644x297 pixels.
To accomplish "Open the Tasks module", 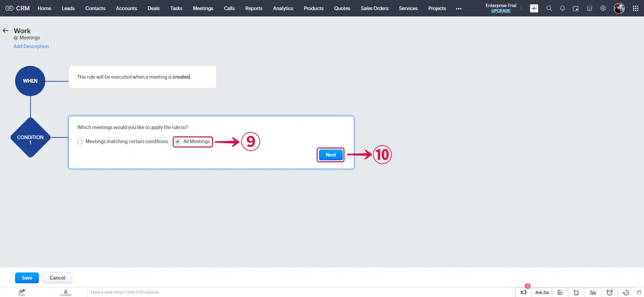I will pyautogui.click(x=176, y=8).
